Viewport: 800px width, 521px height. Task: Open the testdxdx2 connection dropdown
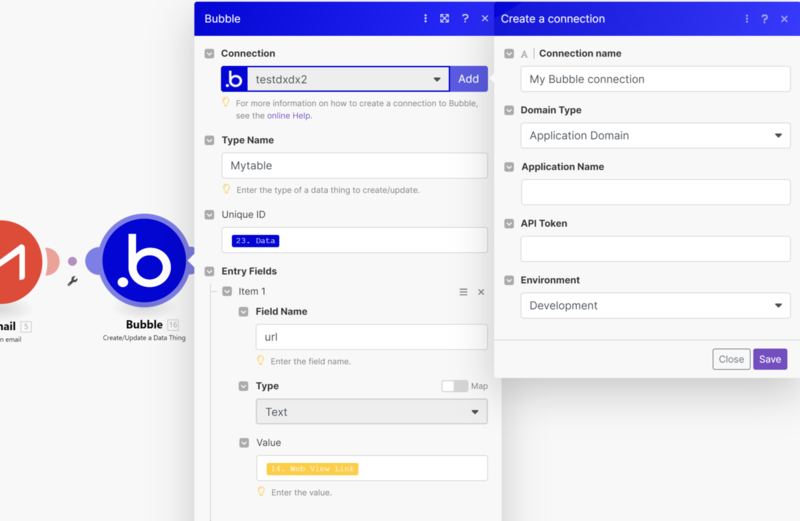point(348,79)
